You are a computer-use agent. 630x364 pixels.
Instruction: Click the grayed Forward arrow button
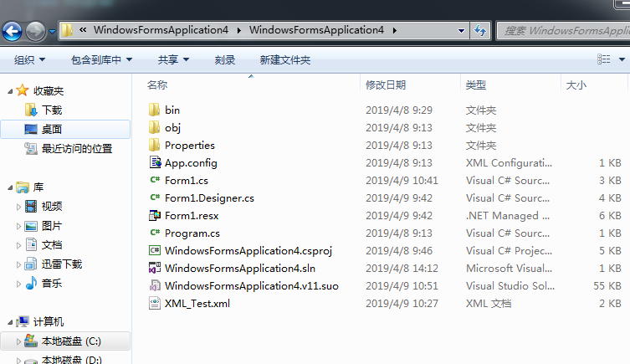(35, 31)
